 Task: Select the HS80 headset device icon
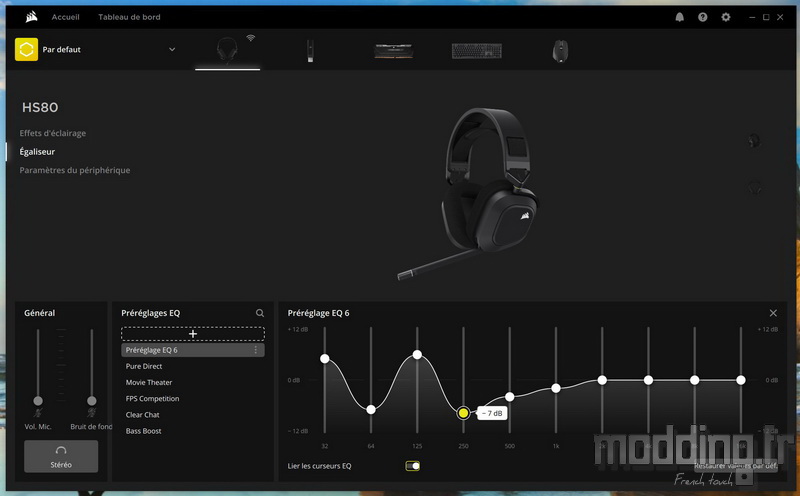pos(227,51)
